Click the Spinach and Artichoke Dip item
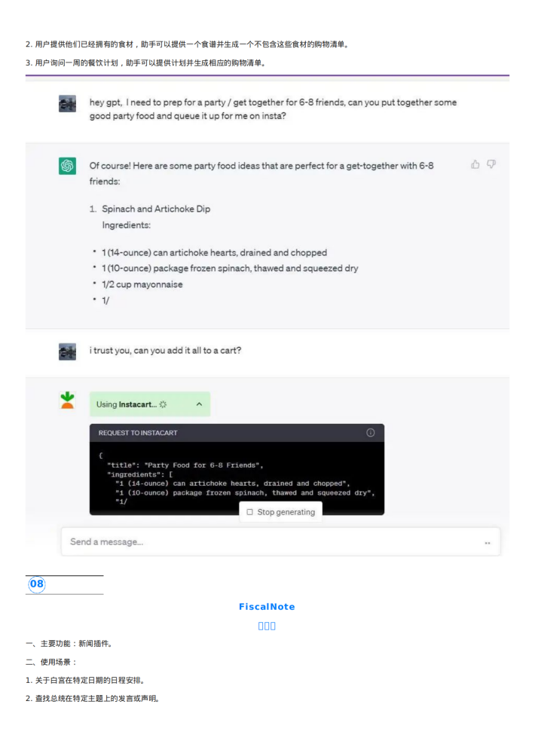535x756 pixels. 156,209
